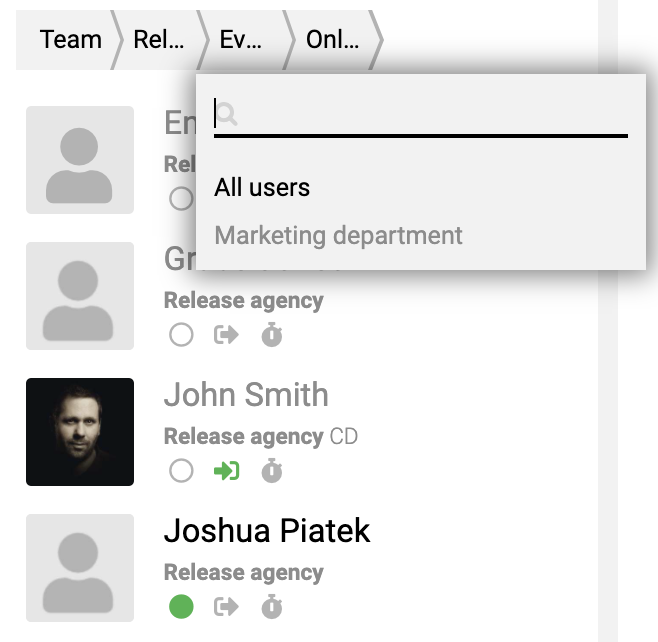Screen dimensions: 658x642
Task: Toggle status circle under Gr... Release agency
Action: tap(181, 335)
